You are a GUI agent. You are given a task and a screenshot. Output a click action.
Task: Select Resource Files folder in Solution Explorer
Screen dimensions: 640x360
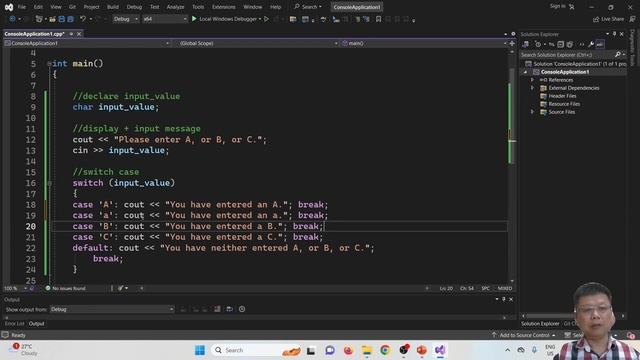(564, 104)
